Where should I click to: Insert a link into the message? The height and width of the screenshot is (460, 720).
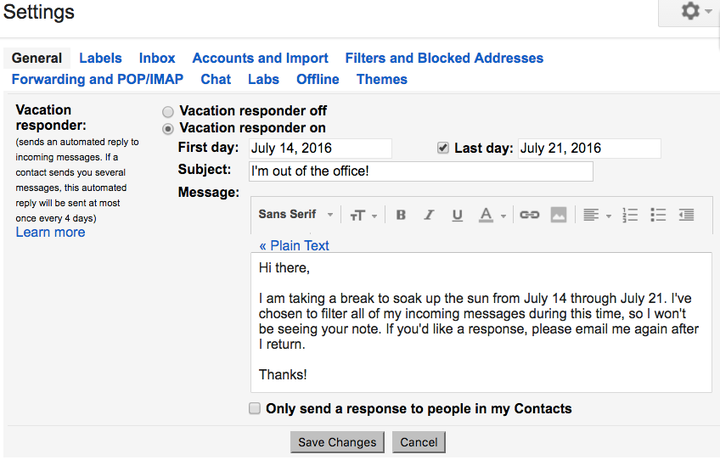(x=529, y=215)
